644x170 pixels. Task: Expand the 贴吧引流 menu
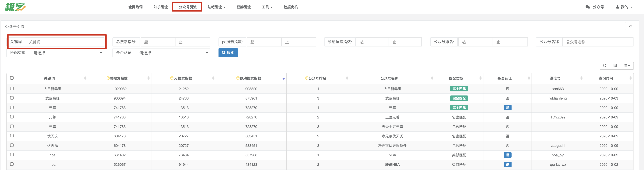(216, 7)
